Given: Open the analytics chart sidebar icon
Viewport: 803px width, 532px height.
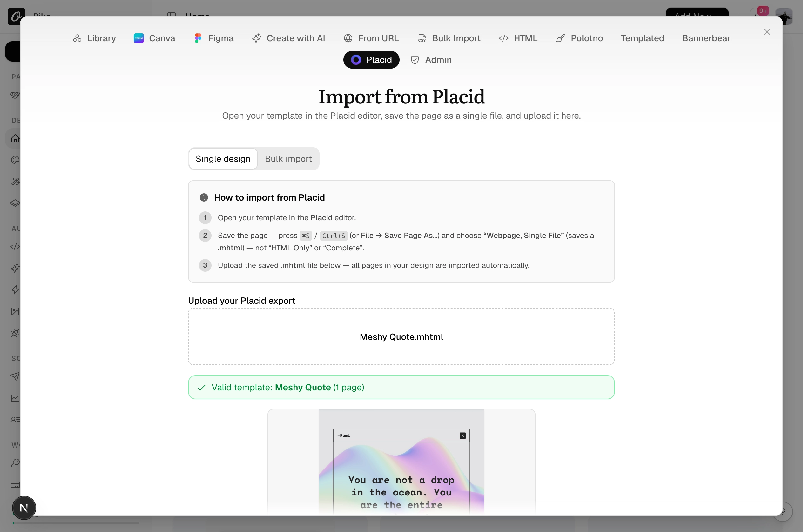Looking at the screenshot, I should (x=15, y=398).
